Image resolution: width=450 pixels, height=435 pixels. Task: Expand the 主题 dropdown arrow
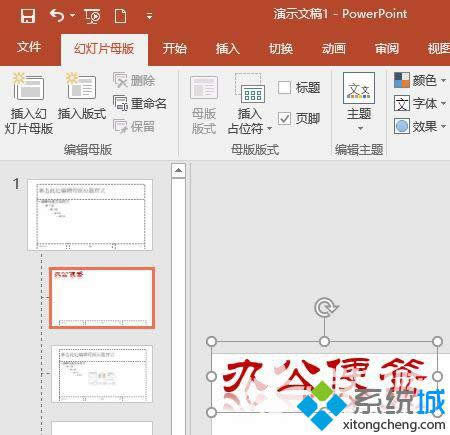coord(360,128)
